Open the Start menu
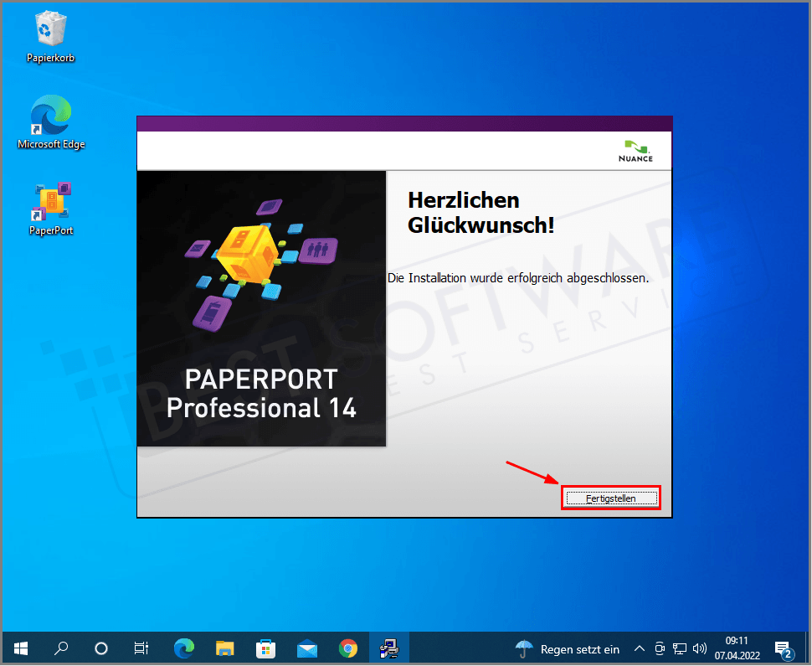Image resolution: width=812 pixels, height=666 pixels. pyautogui.click(x=20, y=648)
